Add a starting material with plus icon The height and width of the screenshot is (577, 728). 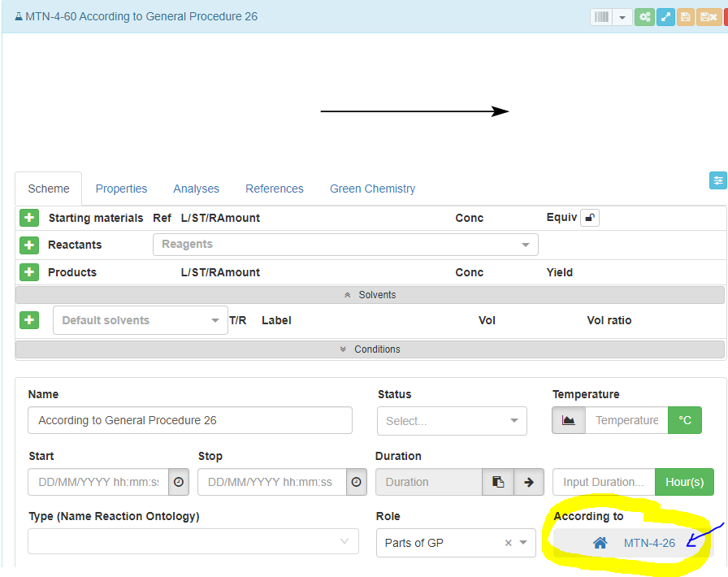click(x=28, y=218)
